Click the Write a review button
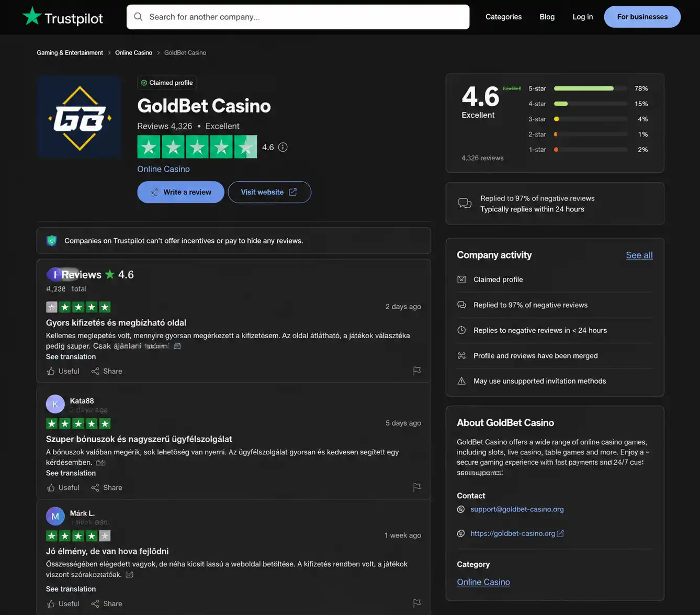 pyautogui.click(x=180, y=192)
